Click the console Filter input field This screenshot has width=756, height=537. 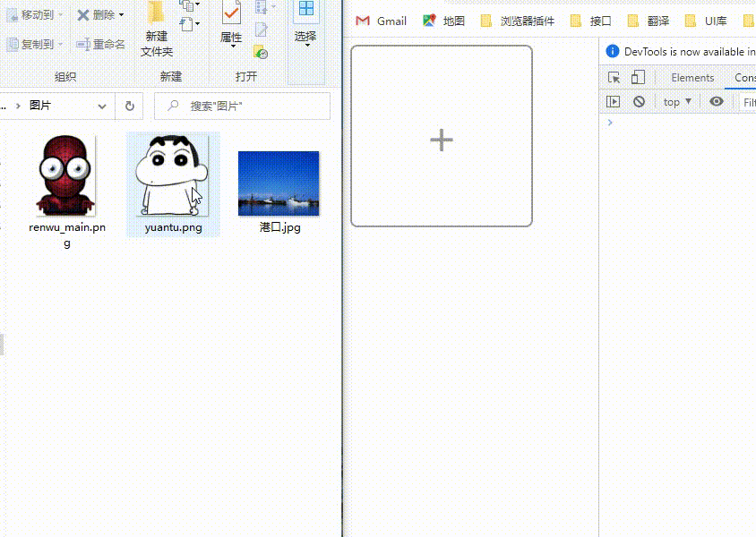(x=748, y=102)
